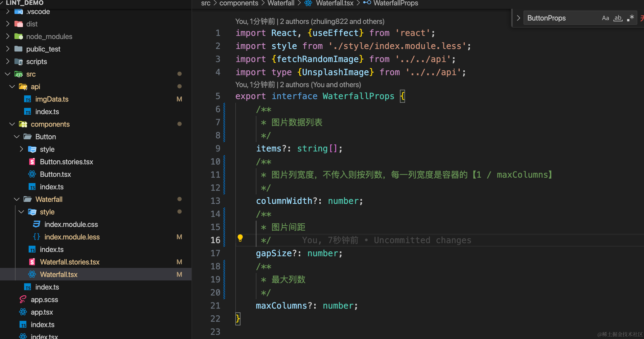
Task: Click the Storybook icon of Waterfall.stories.tsx
Action: [32, 262]
